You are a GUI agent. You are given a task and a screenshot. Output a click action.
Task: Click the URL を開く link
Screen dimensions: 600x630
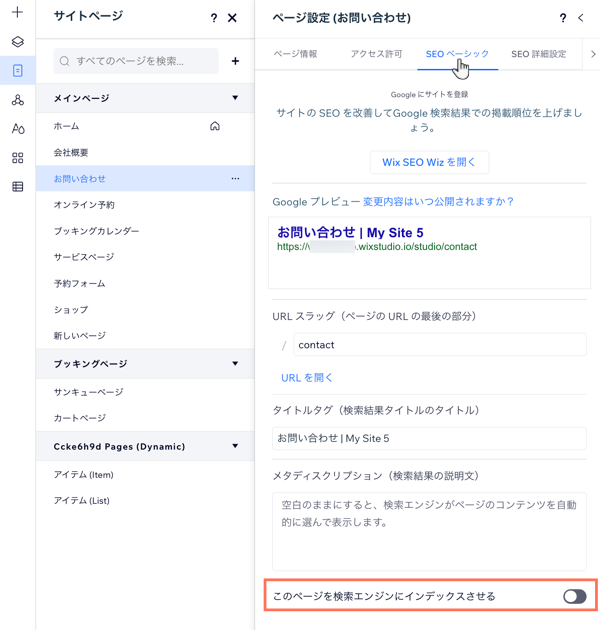[307, 378]
